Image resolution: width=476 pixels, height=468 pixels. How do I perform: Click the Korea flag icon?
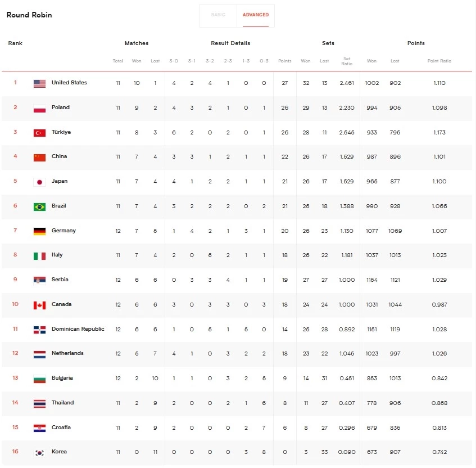(38, 452)
